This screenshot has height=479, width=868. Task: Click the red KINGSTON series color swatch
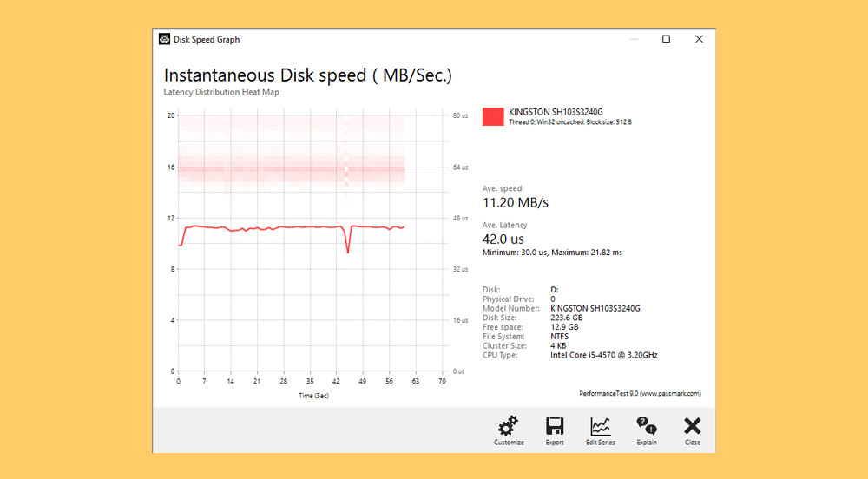493,116
